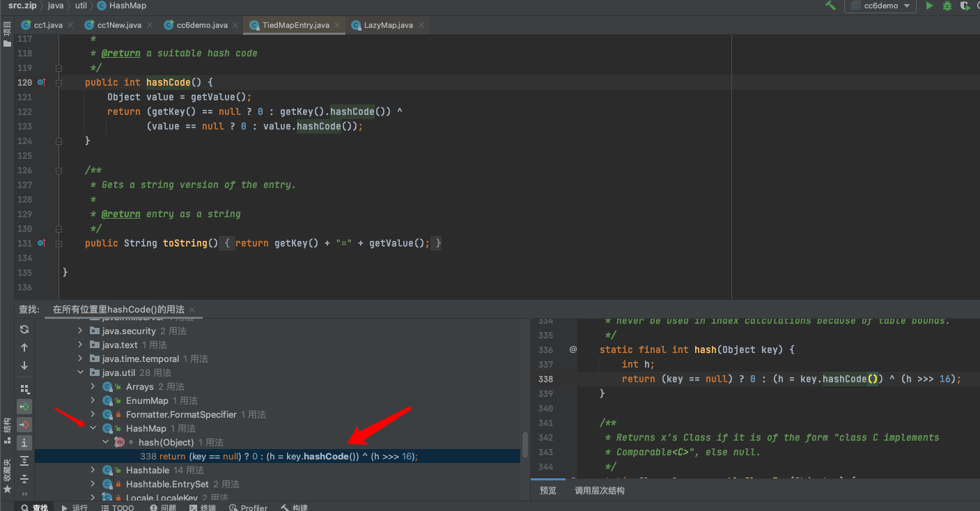980x511 pixels.
Task: Close the cc6demo.java tab
Action: coord(235,25)
